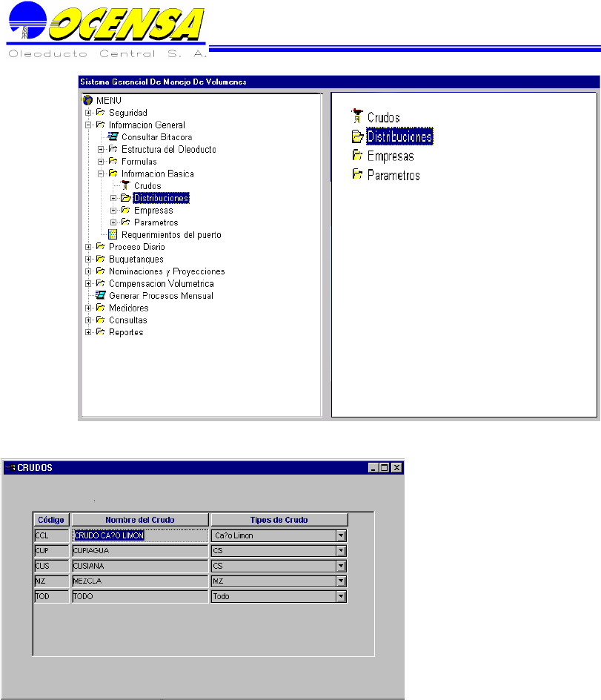Click the Crudos oil pump icon in tree
The image size is (601, 700).
click(126, 185)
